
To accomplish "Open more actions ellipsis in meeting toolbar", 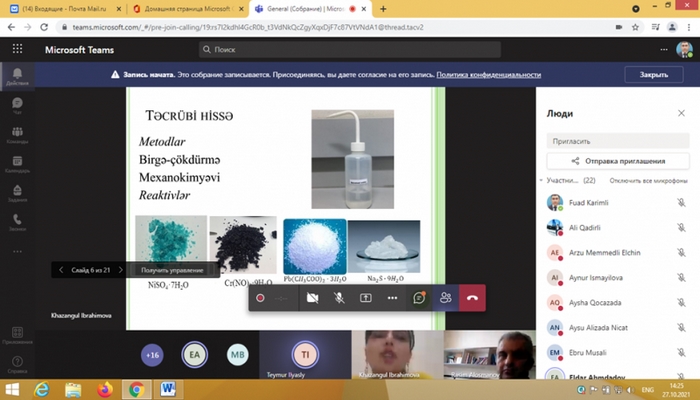I will (x=393, y=298).
